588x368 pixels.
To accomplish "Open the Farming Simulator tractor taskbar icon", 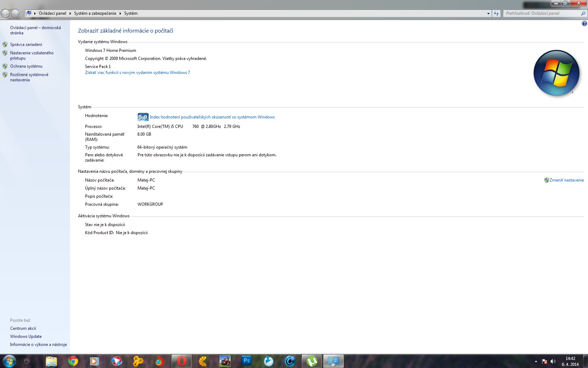I will click(225, 361).
